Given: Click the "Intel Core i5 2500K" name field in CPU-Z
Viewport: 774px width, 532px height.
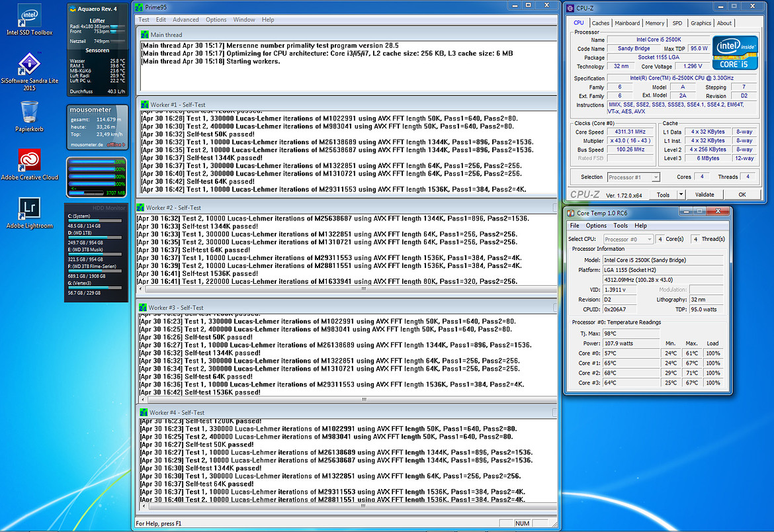Looking at the screenshot, I should [x=658, y=40].
